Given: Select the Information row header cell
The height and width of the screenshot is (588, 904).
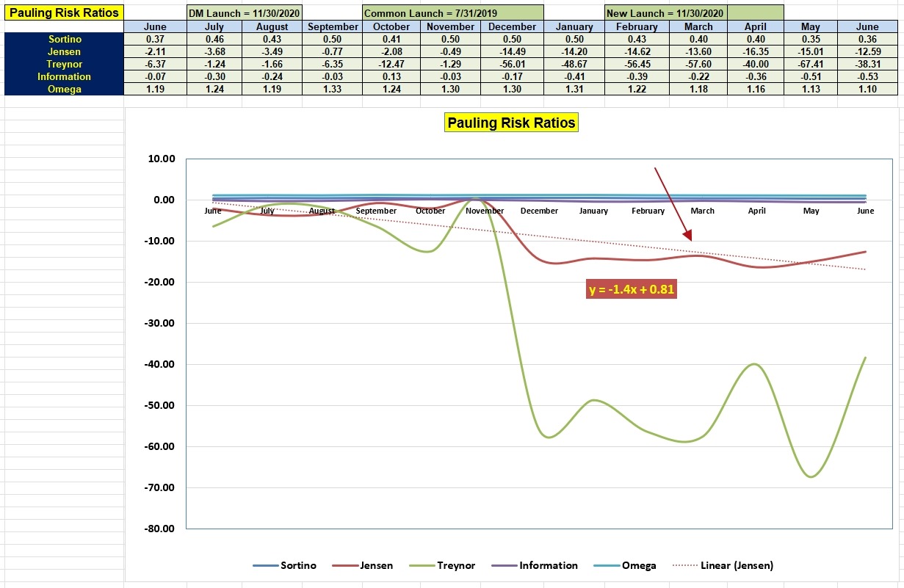Looking at the screenshot, I should 64,76.
